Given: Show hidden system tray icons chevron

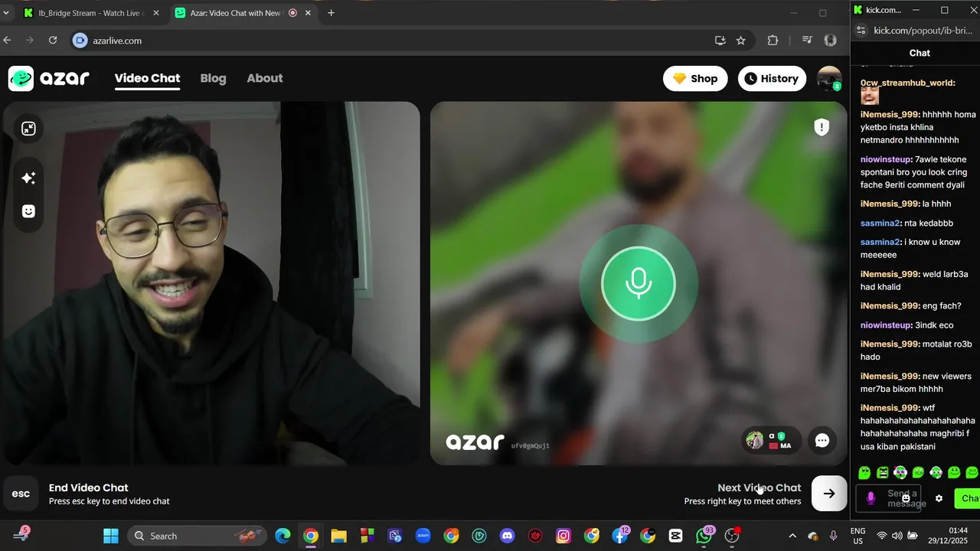Looking at the screenshot, I should coord(792,536).
